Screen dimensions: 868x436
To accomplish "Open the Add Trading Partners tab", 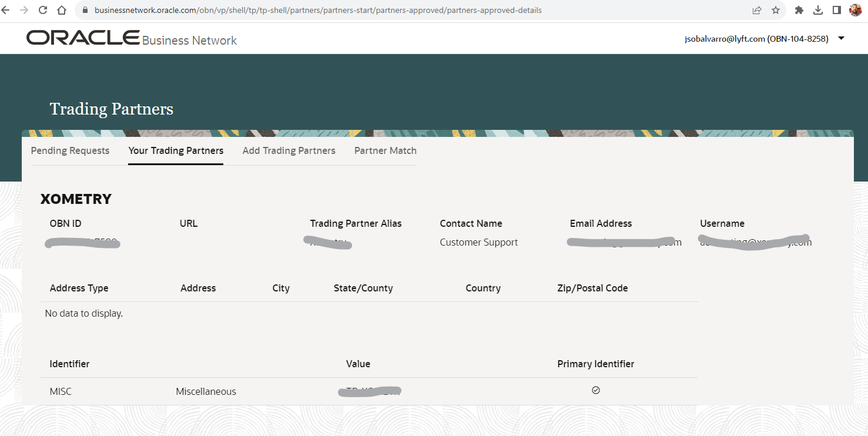I will pos(289,150).
